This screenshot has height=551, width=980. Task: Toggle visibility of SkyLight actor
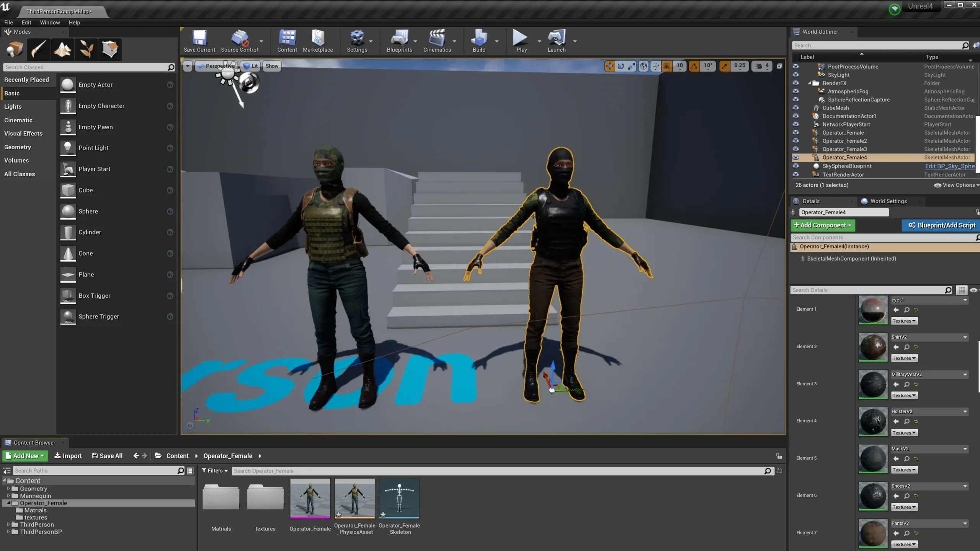click(x=796, y=75)
